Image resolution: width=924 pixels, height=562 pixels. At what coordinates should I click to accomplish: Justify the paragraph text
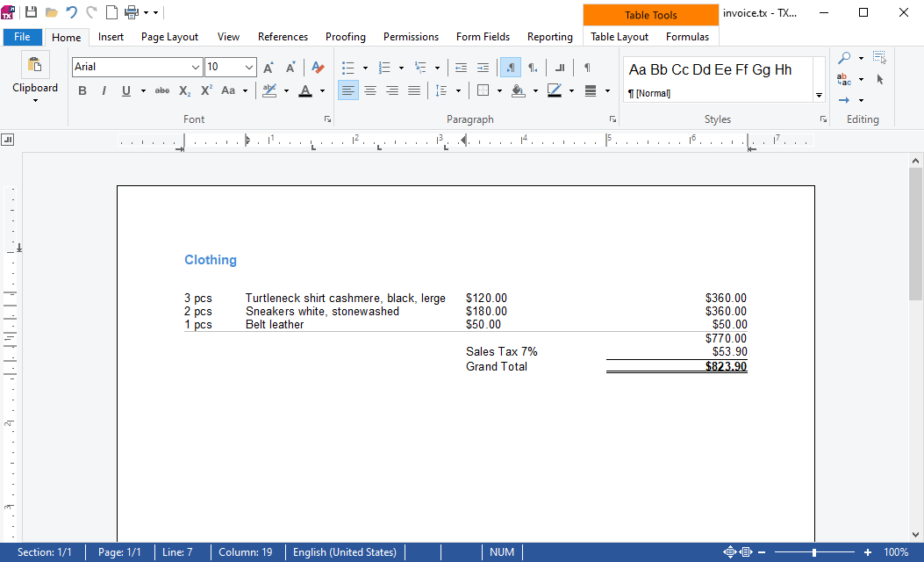[414, 90]
